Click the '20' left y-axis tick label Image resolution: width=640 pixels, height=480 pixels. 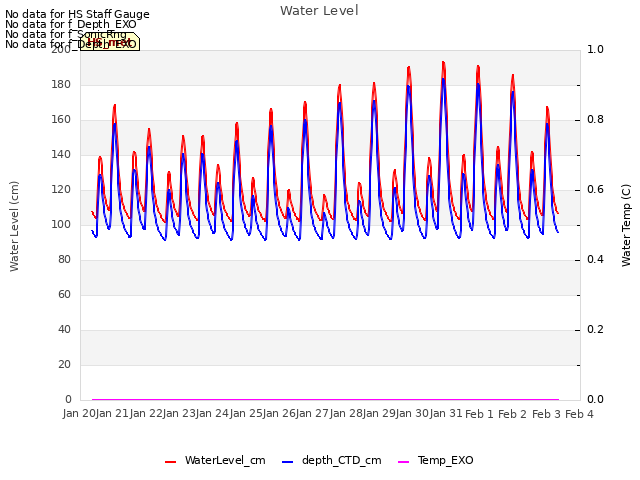point(64,364)
